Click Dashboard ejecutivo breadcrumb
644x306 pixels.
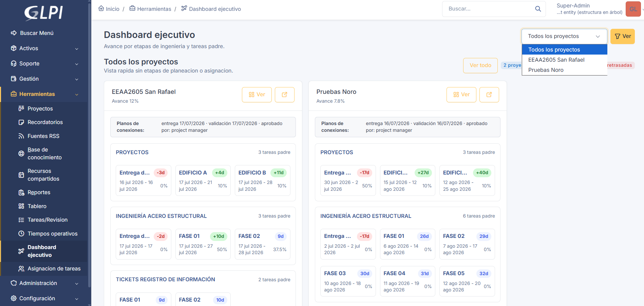click(211, 9)
